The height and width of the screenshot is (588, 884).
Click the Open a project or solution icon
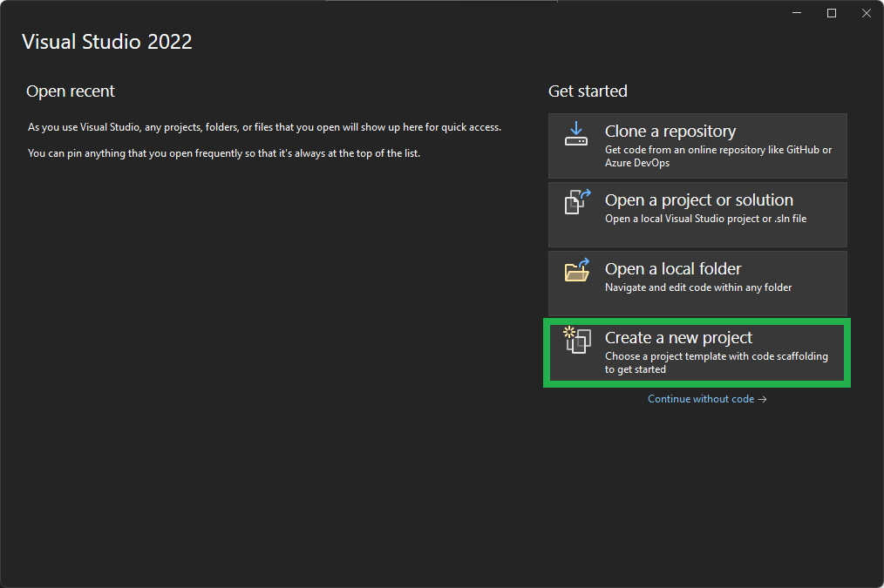tap(576, 202)
